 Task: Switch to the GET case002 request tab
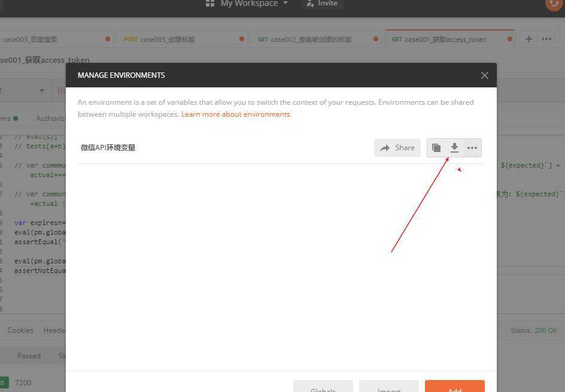click(x=315, y=39)
